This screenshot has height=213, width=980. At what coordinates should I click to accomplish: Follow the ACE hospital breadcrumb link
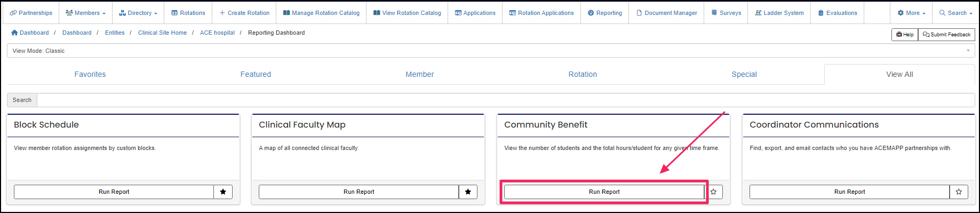tap(217, 33)
